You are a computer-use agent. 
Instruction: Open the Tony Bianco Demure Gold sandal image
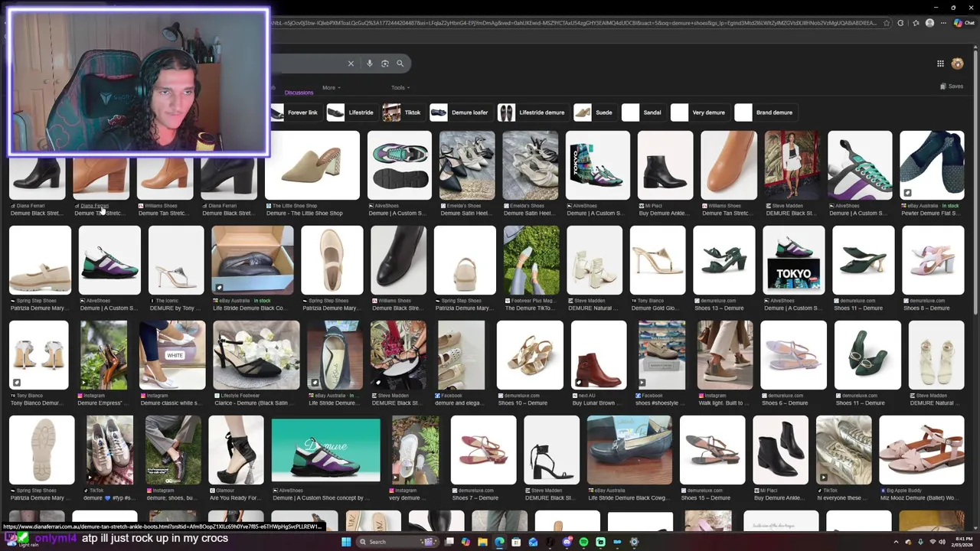click(x=658, y=260)
